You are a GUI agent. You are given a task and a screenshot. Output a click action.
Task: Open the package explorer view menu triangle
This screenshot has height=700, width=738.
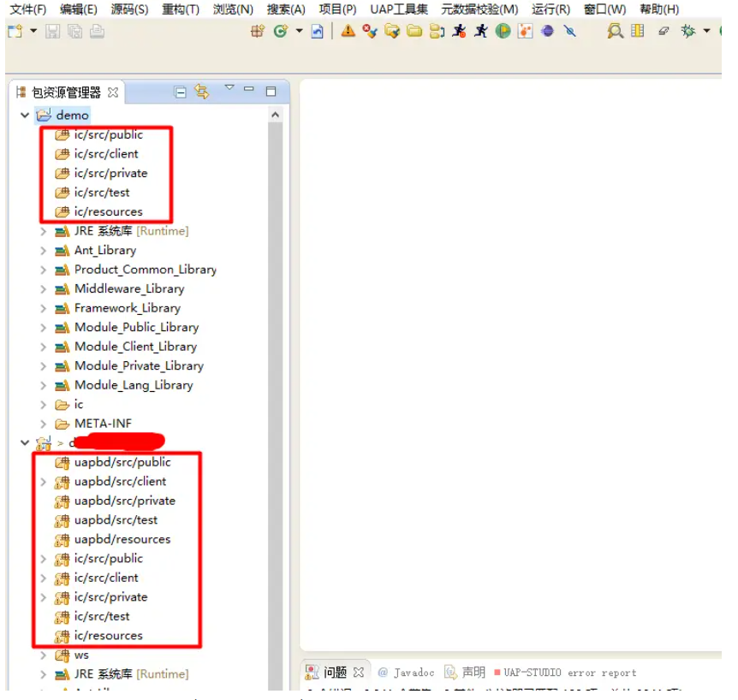click(229, 88)
